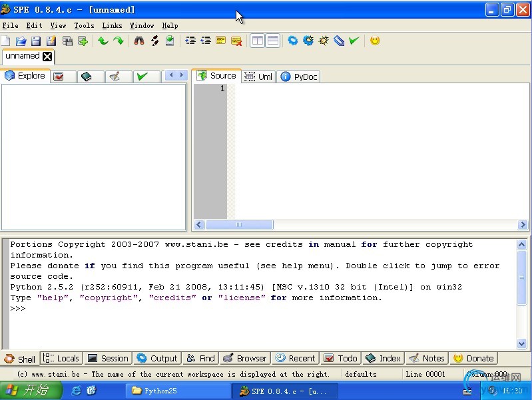Click in the source code editing area

coord(382,151)
